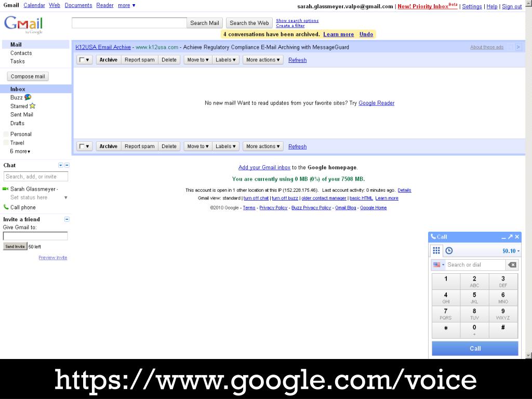Click top Delete button
The width and height of the screenshot is (532, 399).
click(169, 60)
